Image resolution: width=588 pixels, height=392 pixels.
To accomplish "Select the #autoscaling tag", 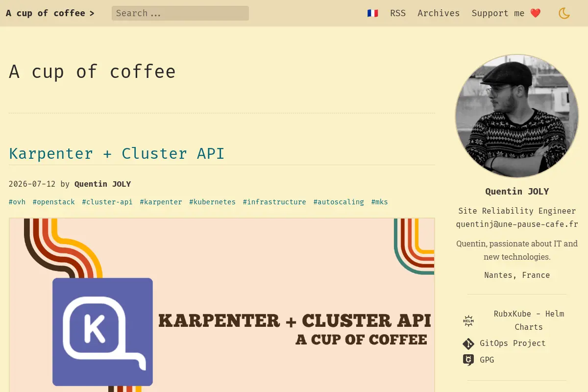I will pyautogui.click(x=339, y=202).
